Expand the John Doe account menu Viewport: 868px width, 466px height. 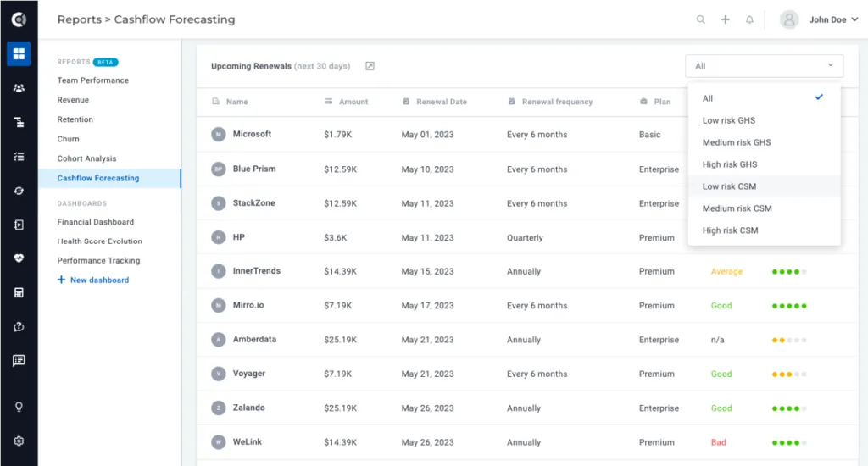(833, 20)
